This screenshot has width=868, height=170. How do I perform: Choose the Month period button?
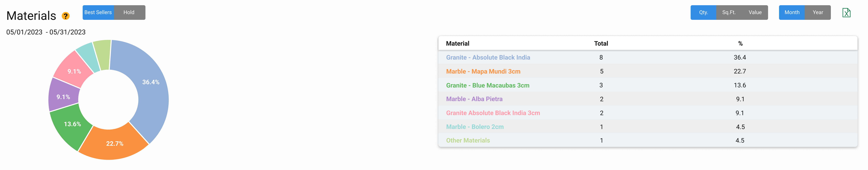click(792, 12)
